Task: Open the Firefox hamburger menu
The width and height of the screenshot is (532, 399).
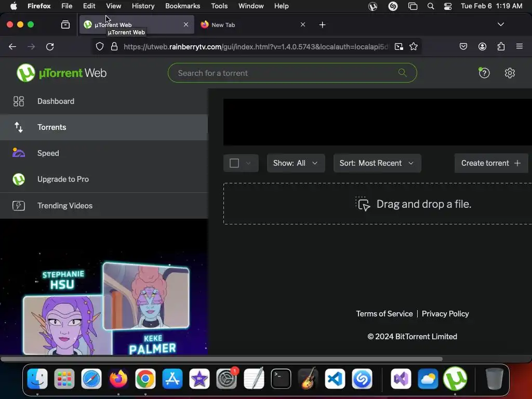Action: (x=520, y=46)
